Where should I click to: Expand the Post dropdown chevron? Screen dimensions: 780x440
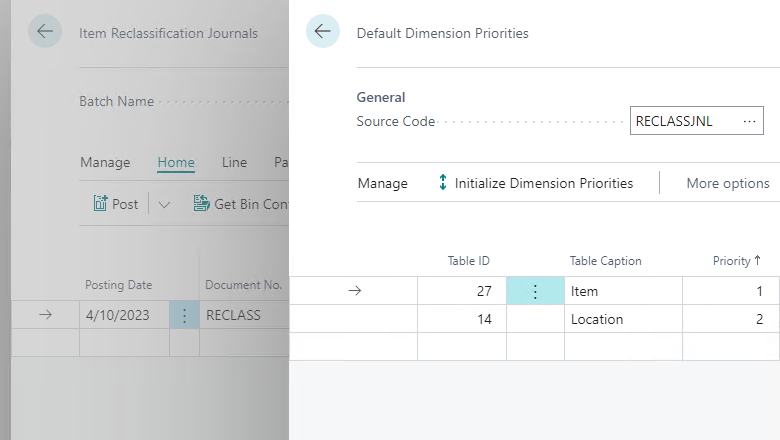(164, 204)
